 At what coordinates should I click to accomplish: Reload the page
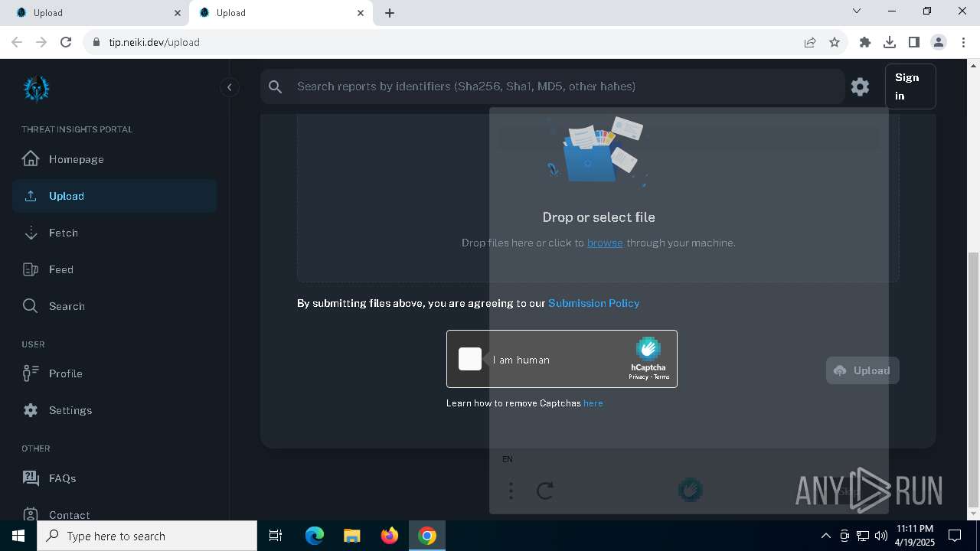click(x=66, y=42)
